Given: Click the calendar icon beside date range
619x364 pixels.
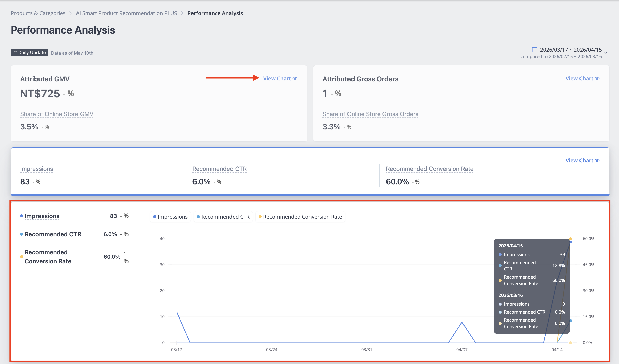Looking at the screenshot, I should click(x=534, y=49).
